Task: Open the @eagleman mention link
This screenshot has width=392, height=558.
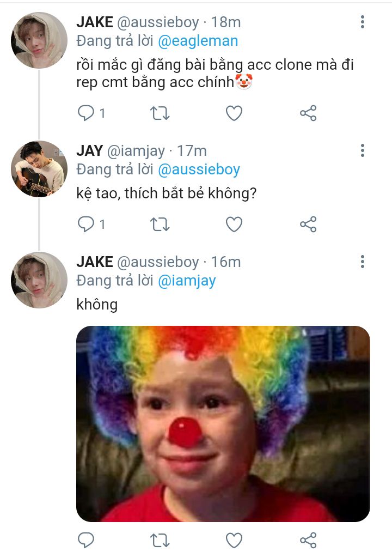Action: (198, 41)
